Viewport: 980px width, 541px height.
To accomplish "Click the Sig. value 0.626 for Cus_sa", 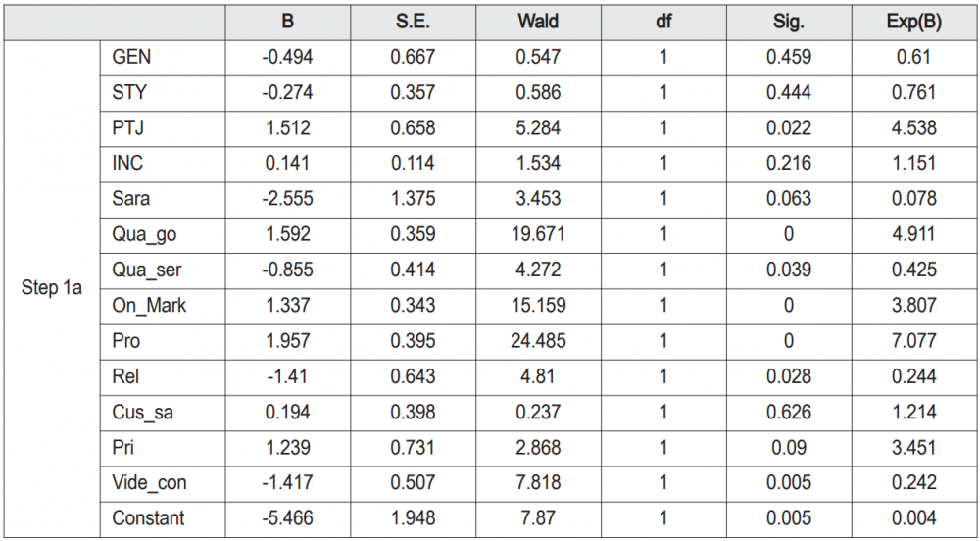I will click(x=789, y=413).
